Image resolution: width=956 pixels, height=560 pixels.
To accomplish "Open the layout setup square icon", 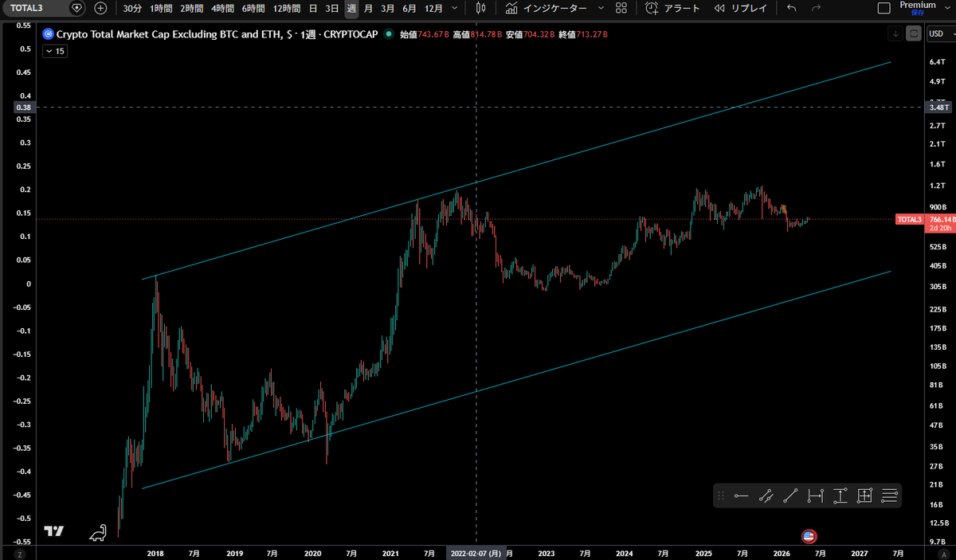I will (x=884, y=8).
